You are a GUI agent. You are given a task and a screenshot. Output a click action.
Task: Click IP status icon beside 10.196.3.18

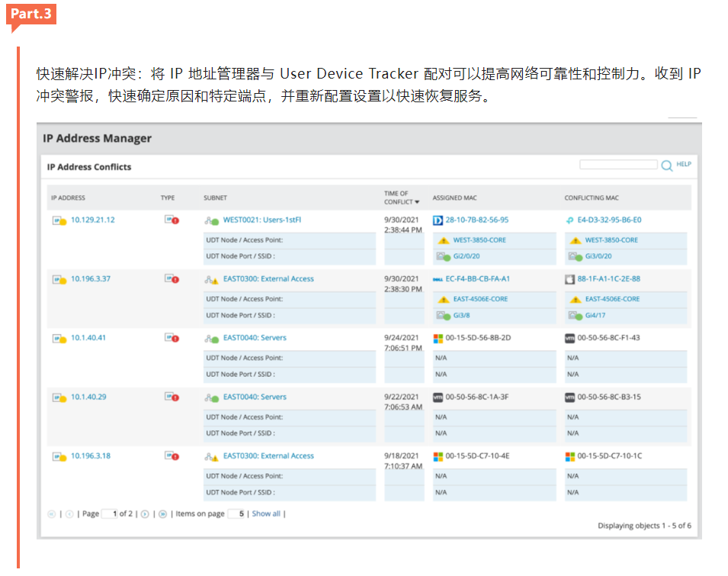[59, 457]
